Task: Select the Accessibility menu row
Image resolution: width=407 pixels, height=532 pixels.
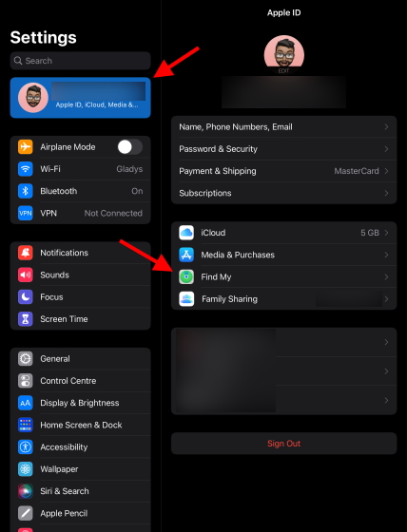Action: point(81,446)
